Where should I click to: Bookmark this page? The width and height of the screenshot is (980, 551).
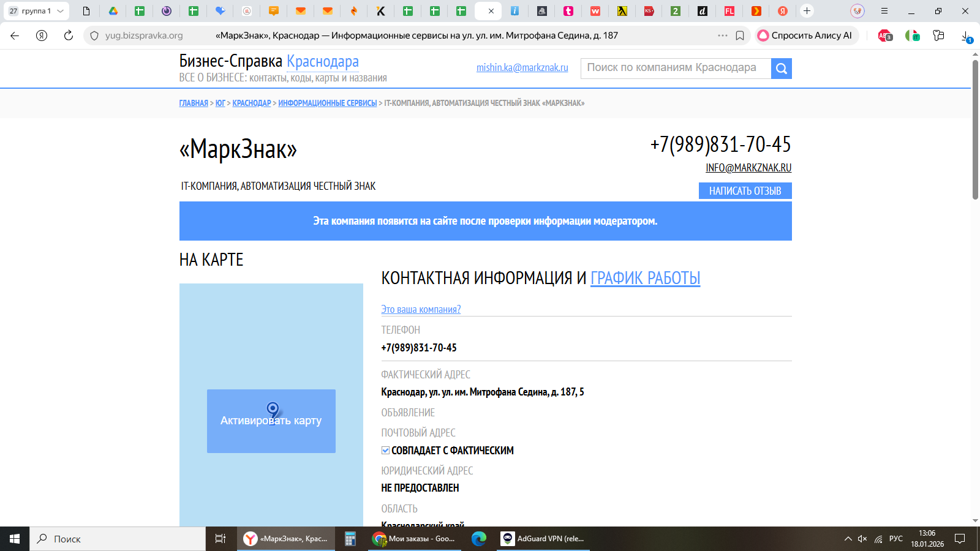[740, 36]
